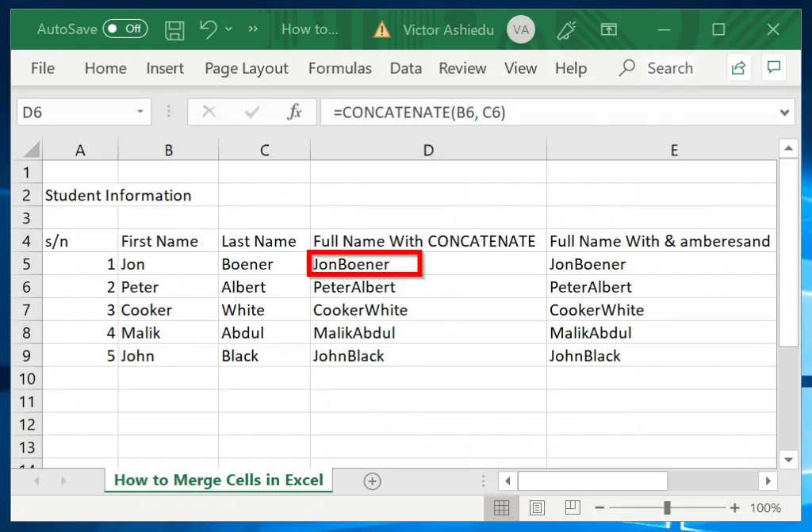
Task: Select the Page Break Preview icon
Action: point(572,507)
